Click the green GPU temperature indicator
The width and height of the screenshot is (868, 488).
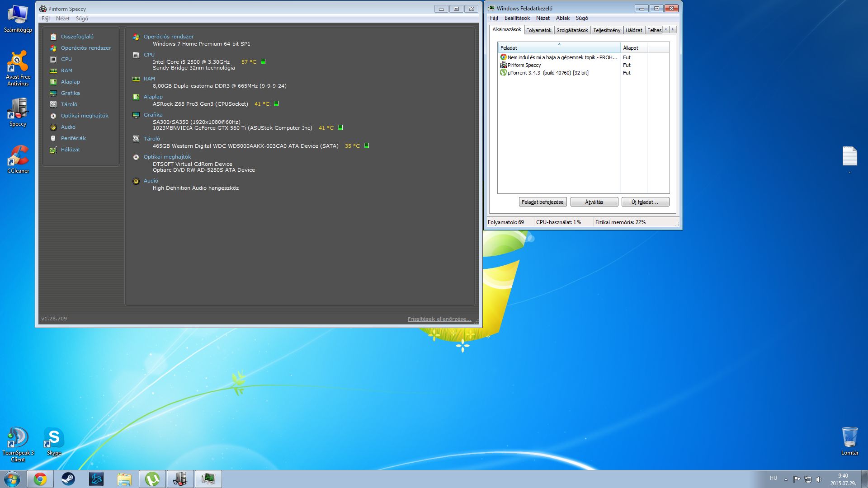[340, 128]
